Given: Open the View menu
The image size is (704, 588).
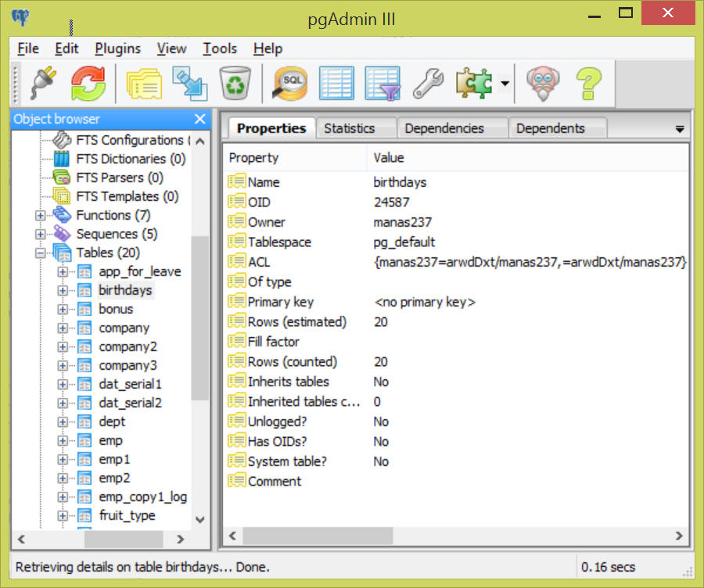Looking at the screenshot, I should point(171,48).
